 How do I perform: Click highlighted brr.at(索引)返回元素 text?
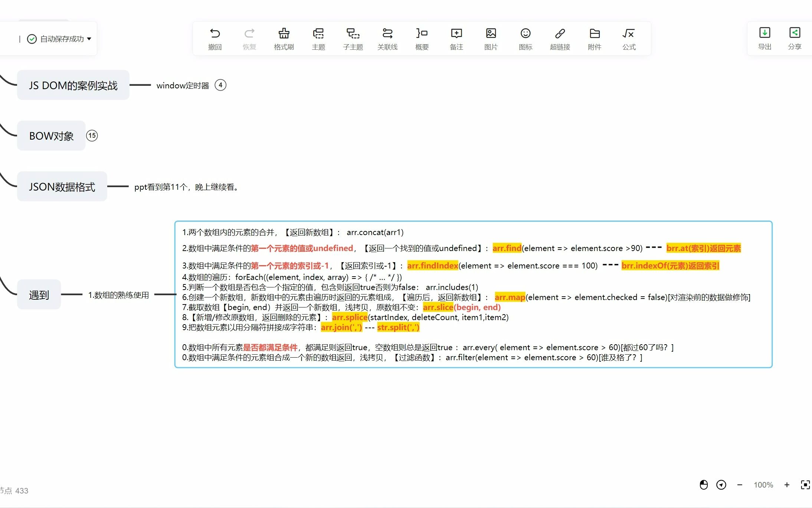704,248
